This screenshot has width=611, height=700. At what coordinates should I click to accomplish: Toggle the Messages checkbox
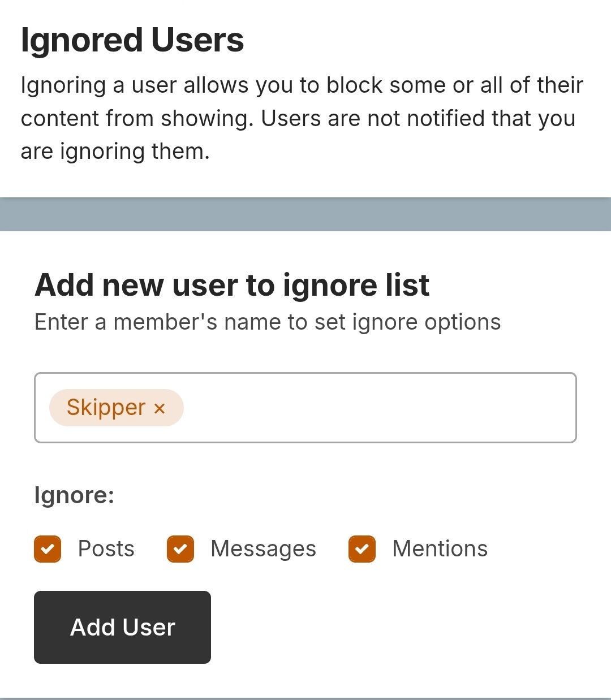[x=180, y=549]
